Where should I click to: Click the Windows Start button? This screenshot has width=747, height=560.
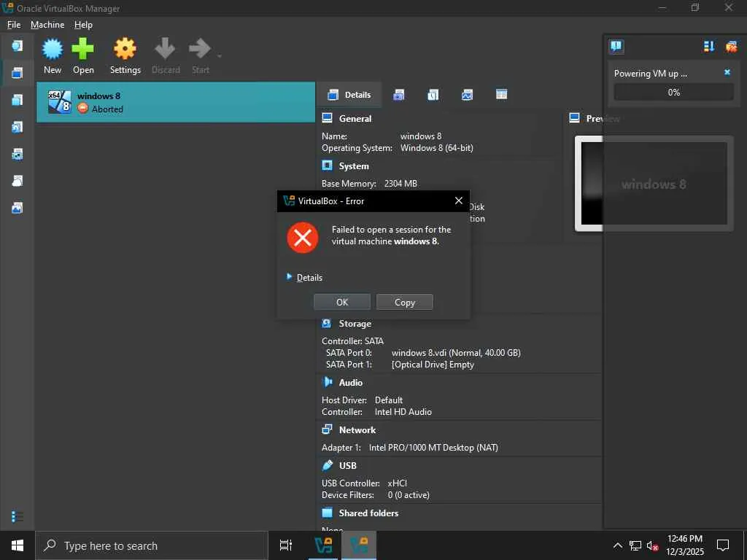point(18,545)
